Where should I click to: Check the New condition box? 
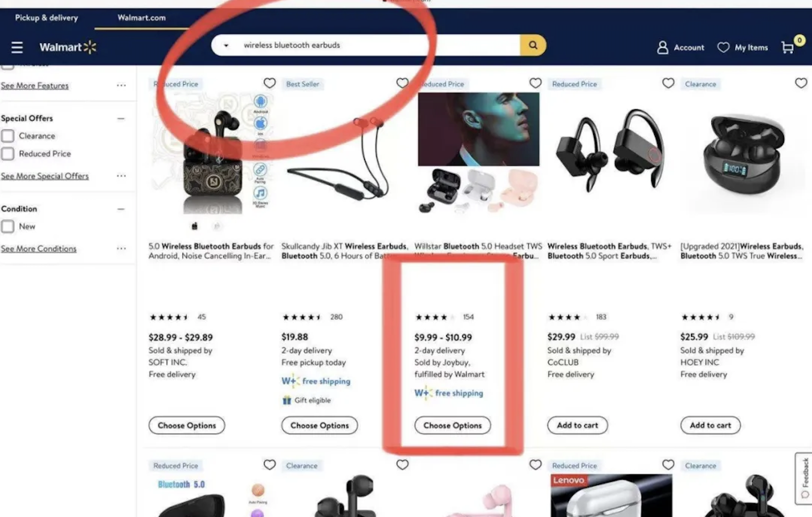8,227
